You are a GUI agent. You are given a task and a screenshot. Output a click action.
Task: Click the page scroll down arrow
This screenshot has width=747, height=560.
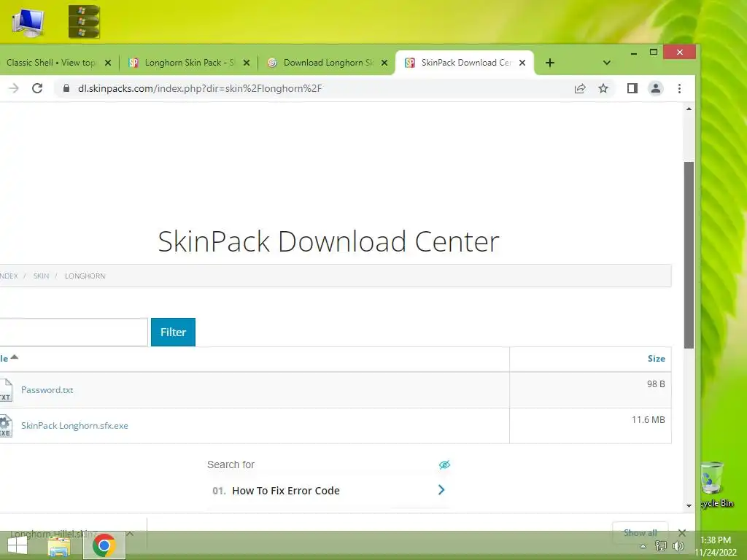(689, 506)
